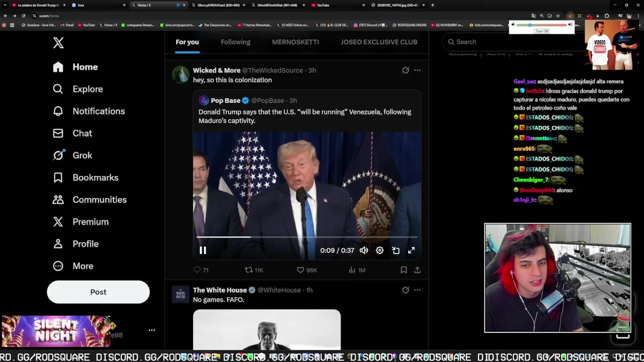The width and height of the screenshot is (644, 362).
Task: Reload the current page
Action: click(x=23, y=16)
